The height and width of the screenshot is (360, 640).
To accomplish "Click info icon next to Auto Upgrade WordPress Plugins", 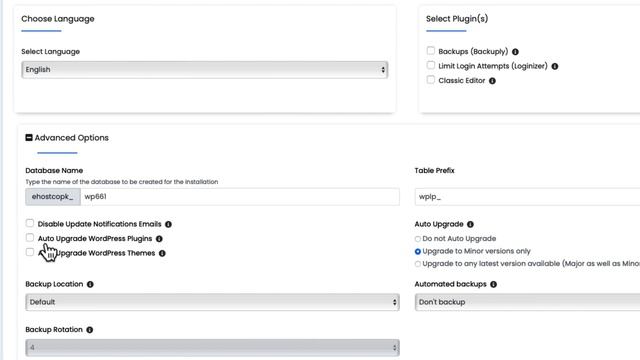I will [x=159, y=239].
